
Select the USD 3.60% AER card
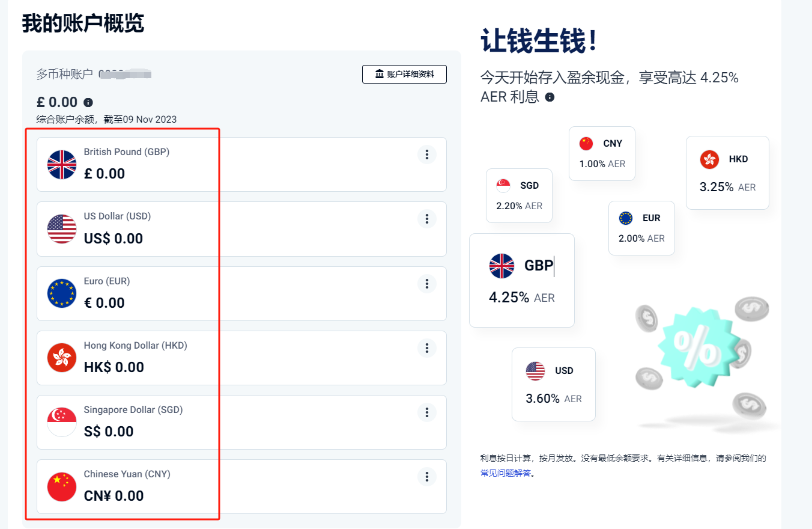click(553, 384)
